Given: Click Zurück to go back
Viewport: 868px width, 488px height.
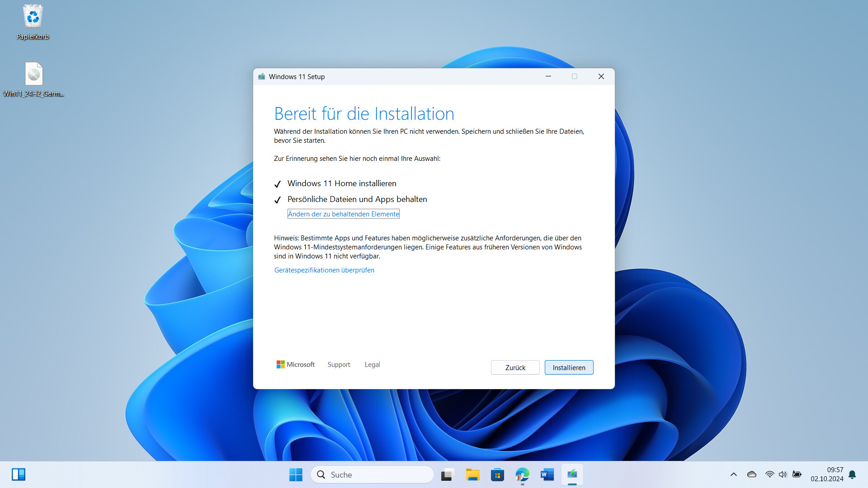Looking at the screenshot, I should click(515, 367).
